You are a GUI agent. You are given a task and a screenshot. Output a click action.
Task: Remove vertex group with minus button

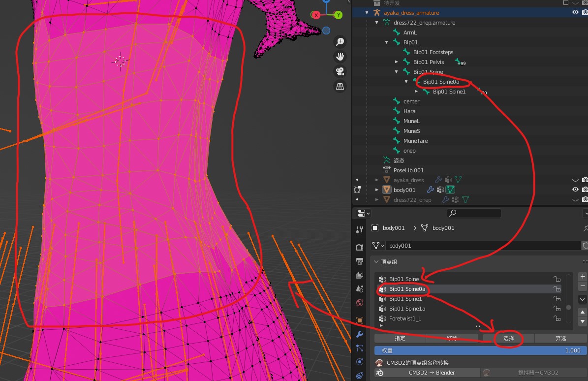click(x=583, y=286)
